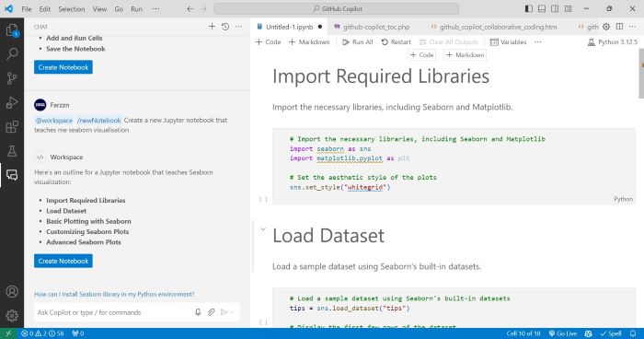
Task: Start voice chat with microphone icon
Action: (198, 312)
